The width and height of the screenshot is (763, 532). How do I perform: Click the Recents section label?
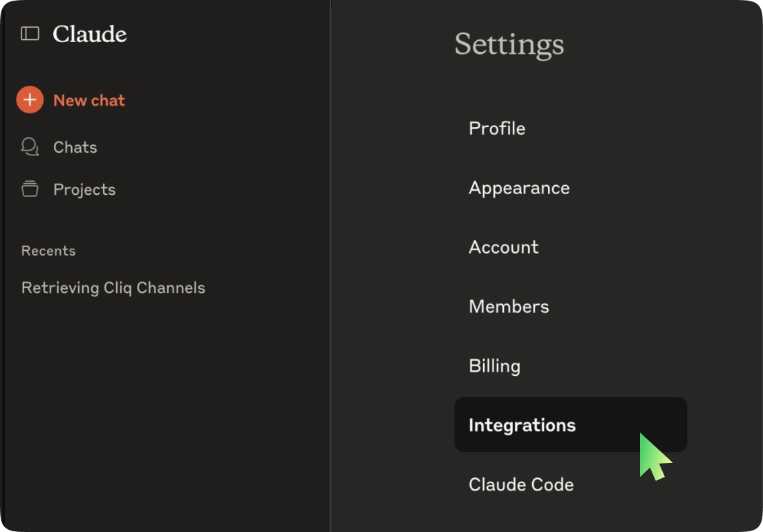click(48, 251)
